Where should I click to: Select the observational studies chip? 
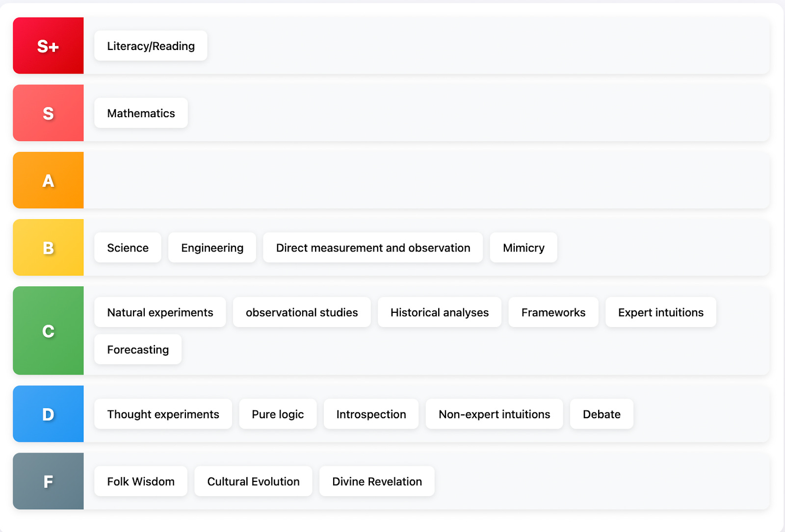tap(302, 312)
